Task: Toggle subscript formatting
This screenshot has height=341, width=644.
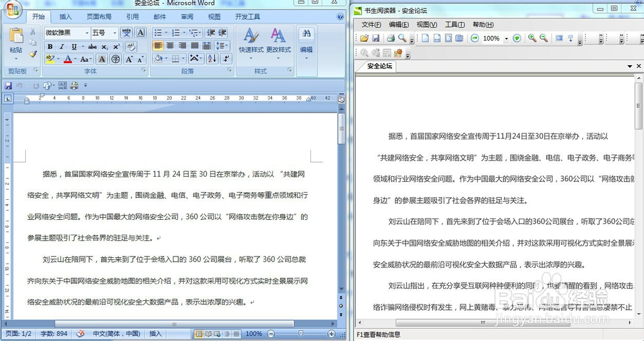Action: click(x=105, y=46)
